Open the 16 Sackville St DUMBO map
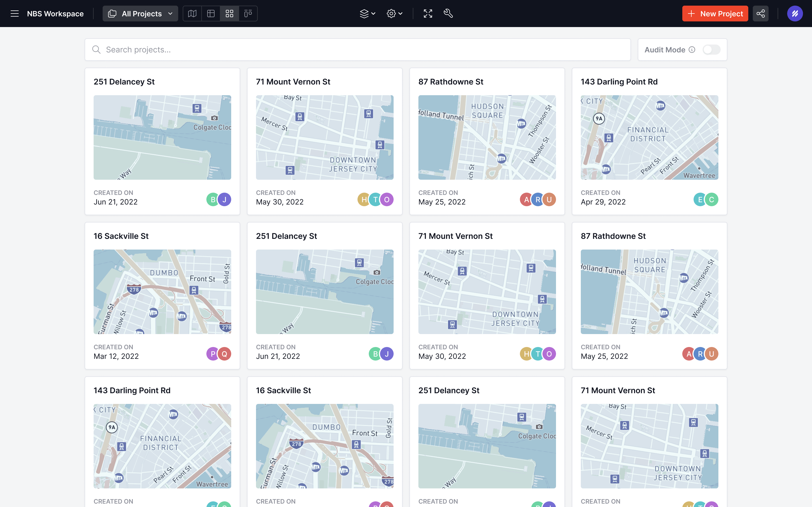 [162, 292]
